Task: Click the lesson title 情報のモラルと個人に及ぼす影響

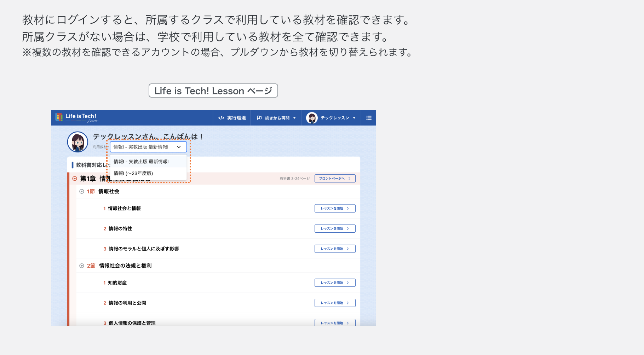Action: [144, 249]
